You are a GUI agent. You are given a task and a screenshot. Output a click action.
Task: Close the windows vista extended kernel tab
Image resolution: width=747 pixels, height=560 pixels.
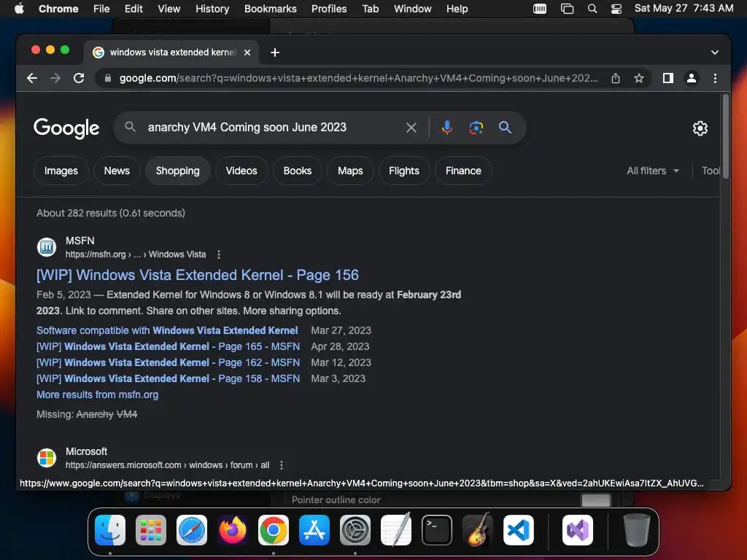tap(247, 52)
